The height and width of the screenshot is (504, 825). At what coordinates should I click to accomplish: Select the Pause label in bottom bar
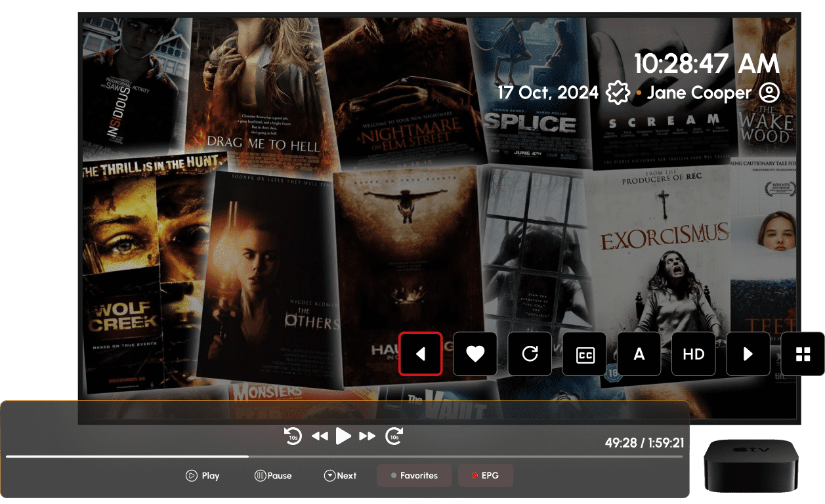click(273, 476)
